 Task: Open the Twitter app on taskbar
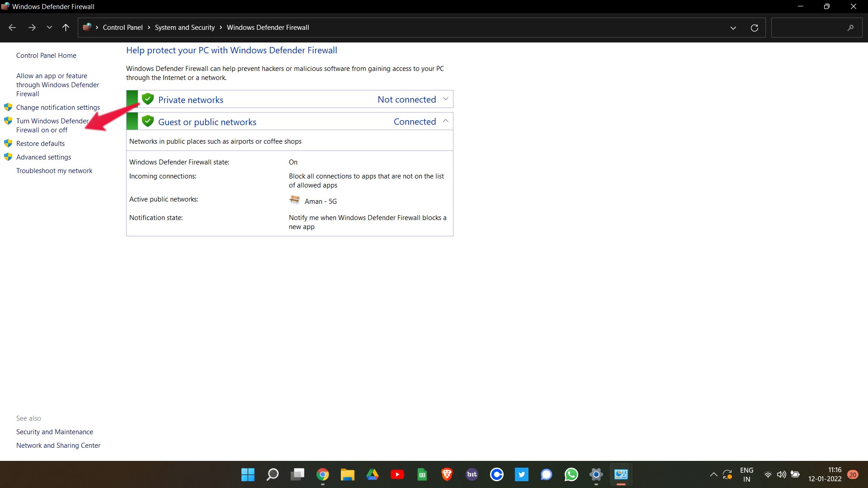[521, 474]
